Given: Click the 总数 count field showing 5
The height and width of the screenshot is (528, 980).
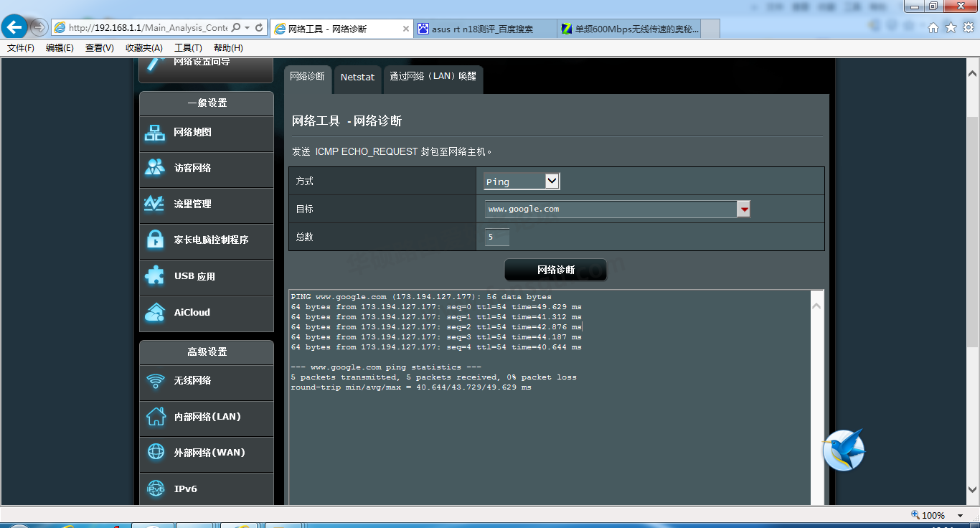Looking at the screenshot, I should [x=497, y=237].
